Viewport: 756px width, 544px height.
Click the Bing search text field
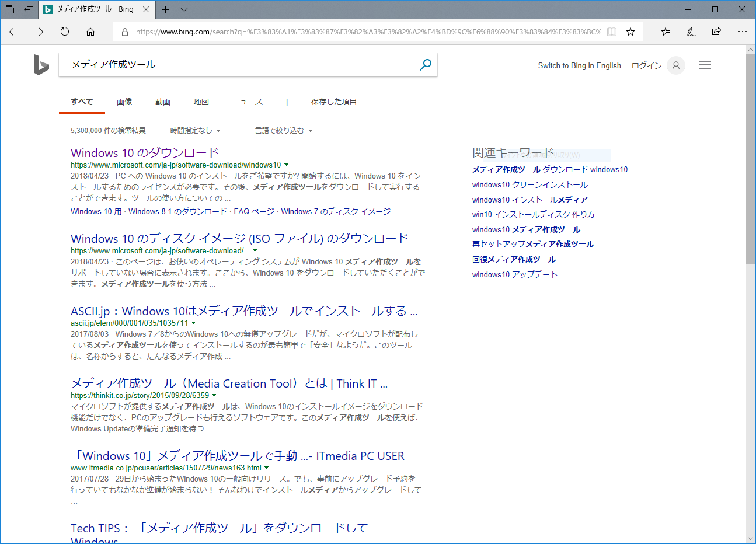coord(239,65)
